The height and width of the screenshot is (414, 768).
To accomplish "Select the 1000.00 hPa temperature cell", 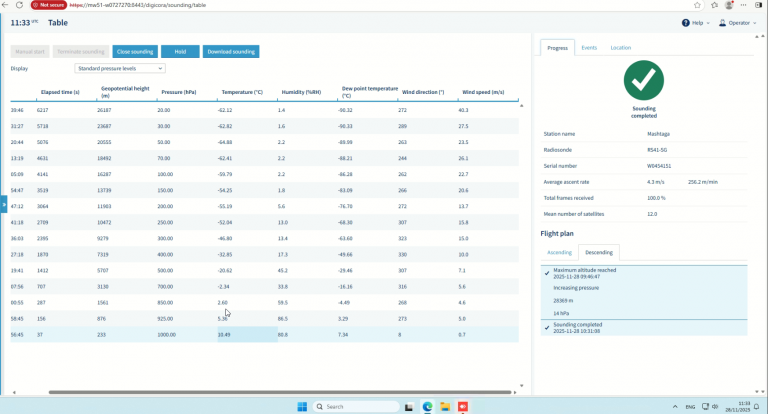I will [247, 335].
